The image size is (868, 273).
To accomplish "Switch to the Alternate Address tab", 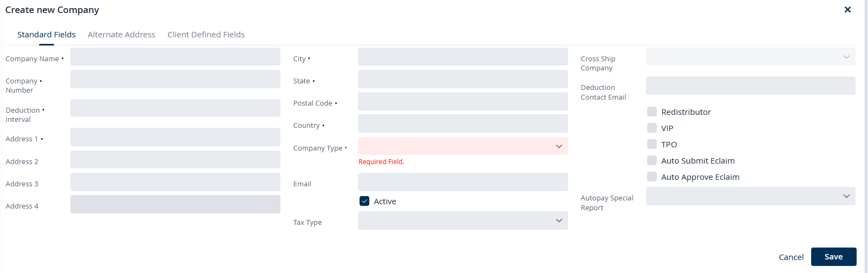I will click(121, 35).
